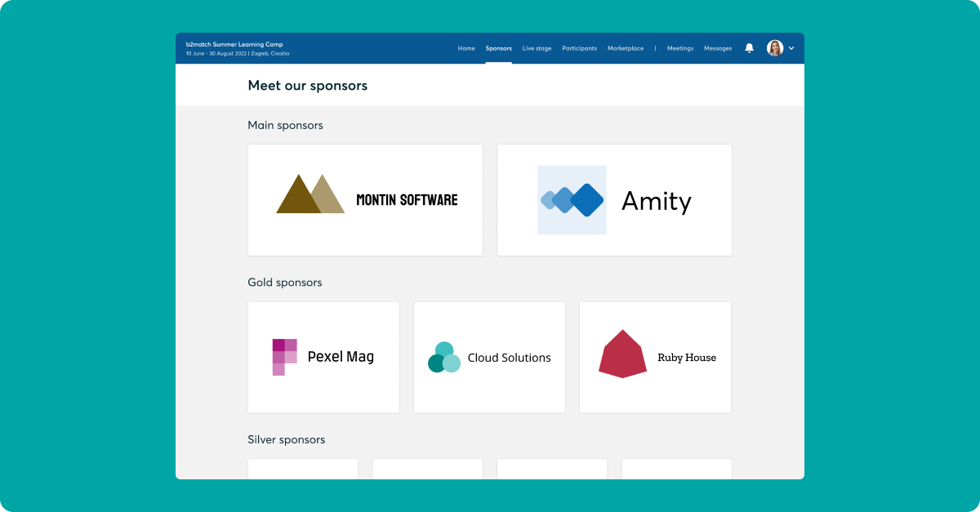The height and width of the screenshot is (512, 980).
Task: Click the Ruby House red gem logo
Action: pyautogui.click(x=622, y=354)
